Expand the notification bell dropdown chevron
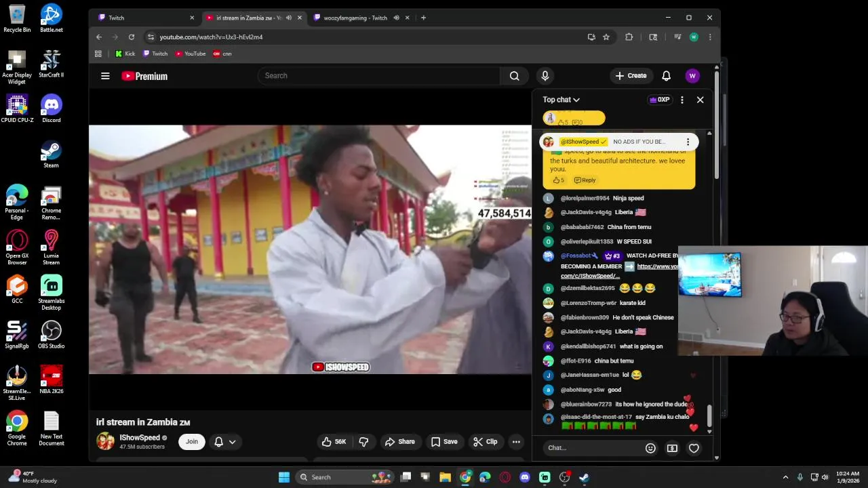This screenshot has height=488, width=868. point(232,442)
